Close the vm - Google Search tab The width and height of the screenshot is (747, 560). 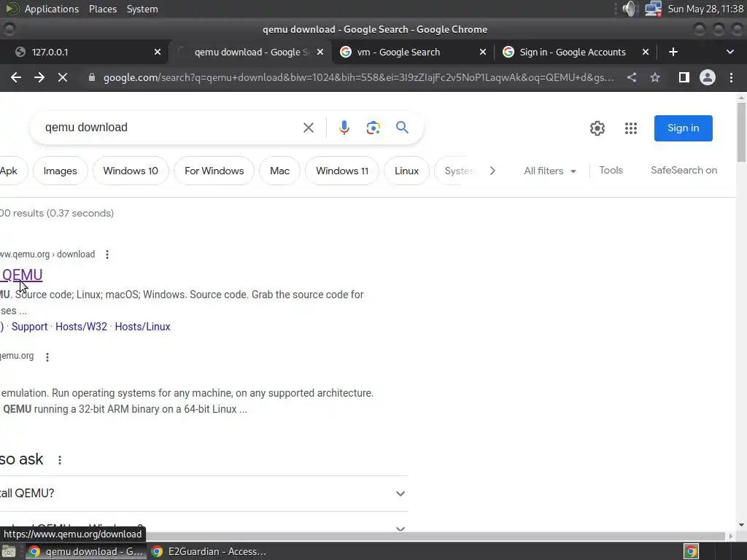pyautogui.click(x=483, y=52)
